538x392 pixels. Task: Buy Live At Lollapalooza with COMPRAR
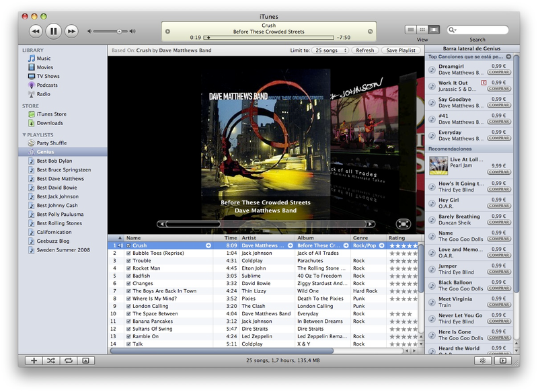pyautogui.click(x=499, y=172)
